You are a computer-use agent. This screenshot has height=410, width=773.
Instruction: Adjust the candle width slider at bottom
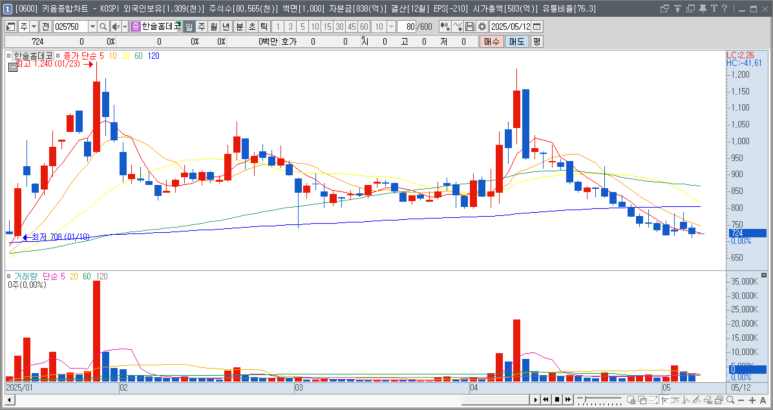(599, 400)
